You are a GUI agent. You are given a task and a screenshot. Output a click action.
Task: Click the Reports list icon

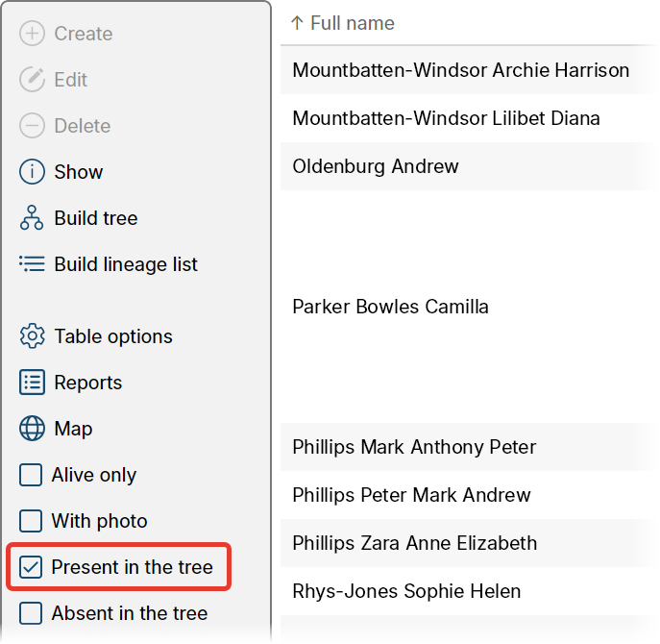32,383
